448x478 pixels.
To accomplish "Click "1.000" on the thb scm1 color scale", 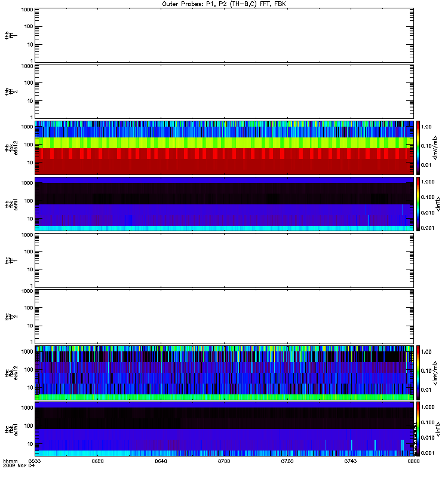I will pyautogui.click(x=428, y=182).
